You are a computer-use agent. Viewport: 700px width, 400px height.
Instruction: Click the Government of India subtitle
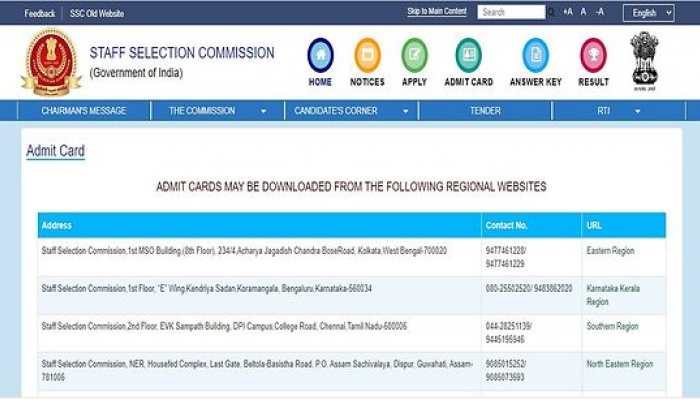coord(136,73)
